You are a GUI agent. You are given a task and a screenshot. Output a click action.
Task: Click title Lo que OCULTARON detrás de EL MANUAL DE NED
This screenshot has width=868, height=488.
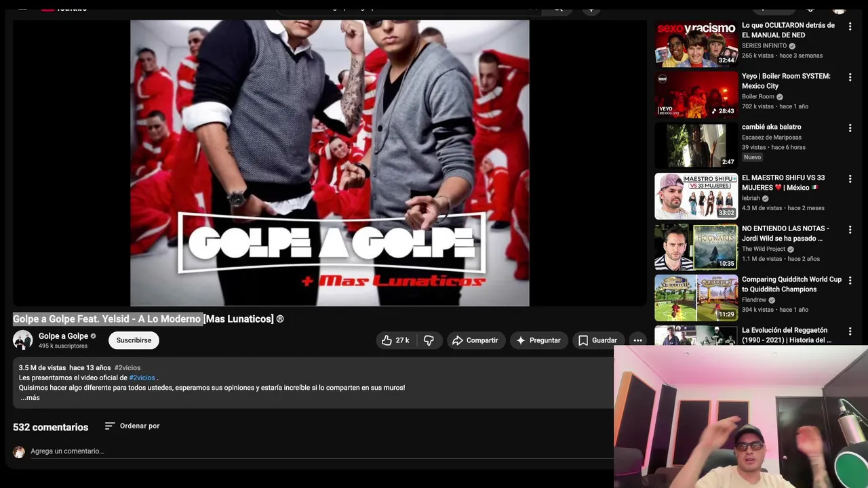(788, 30)
